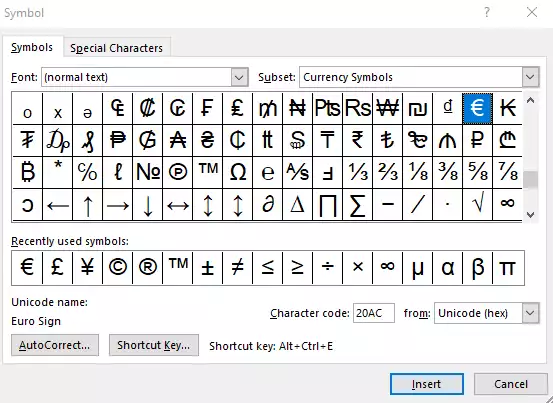The height and width of the screenshot is (403, 553).
Task: Select the Bitcoin sign in symbol grid
Action: pos(27,173)
